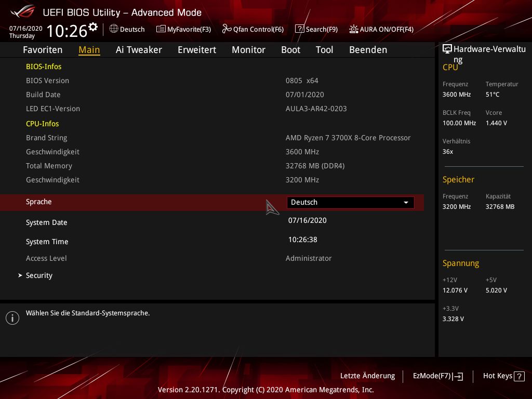Click the Hardware-Verwaltung monitor icon
This screenshot has width=532, height=399.
447,49
